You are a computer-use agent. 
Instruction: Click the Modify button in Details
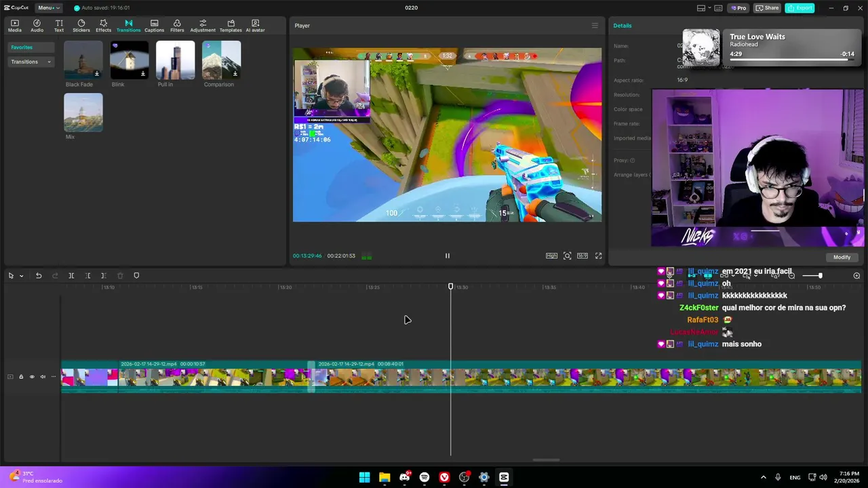click(x=842, y=257)
